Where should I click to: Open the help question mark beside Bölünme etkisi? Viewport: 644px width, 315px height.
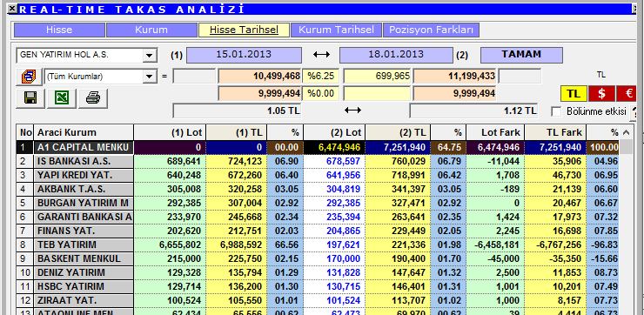click(634, 112)
